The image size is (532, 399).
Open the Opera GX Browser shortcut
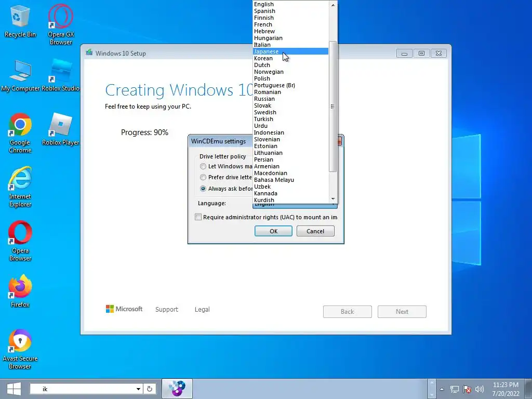tap(61, 24)
